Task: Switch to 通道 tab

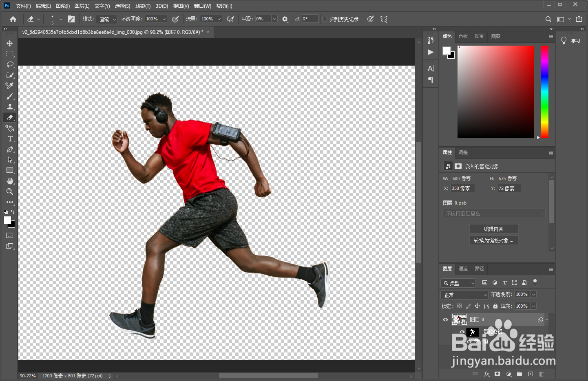Action: tap(463, 269)
